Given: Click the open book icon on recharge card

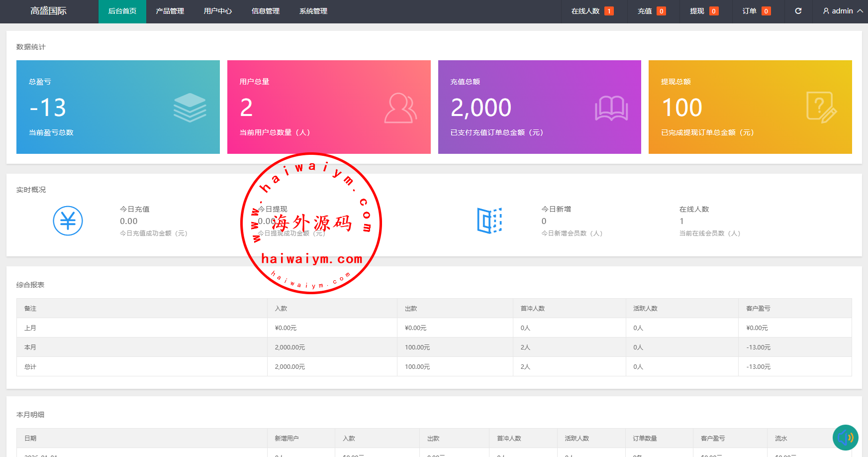Looking at the screenshot, I should click(611, 108).
